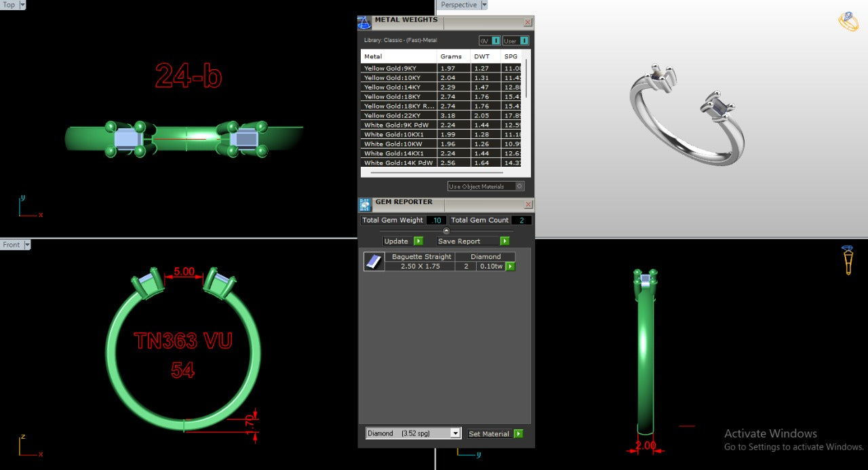Toggle the User switch in Metal Weights

point(516,41)
